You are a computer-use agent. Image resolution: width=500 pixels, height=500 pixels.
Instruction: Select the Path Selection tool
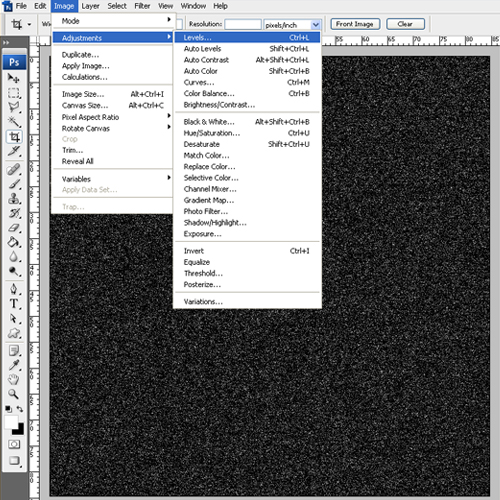[x=14, y=318]
